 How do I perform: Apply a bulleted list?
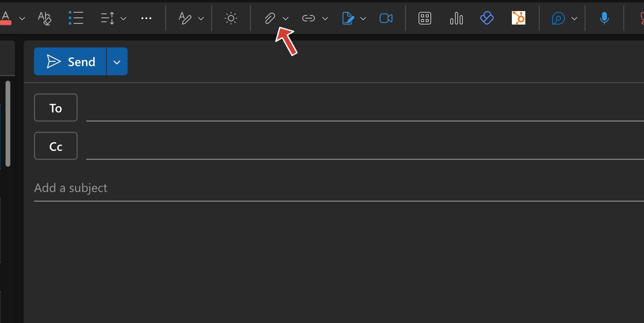click(76, 18)
